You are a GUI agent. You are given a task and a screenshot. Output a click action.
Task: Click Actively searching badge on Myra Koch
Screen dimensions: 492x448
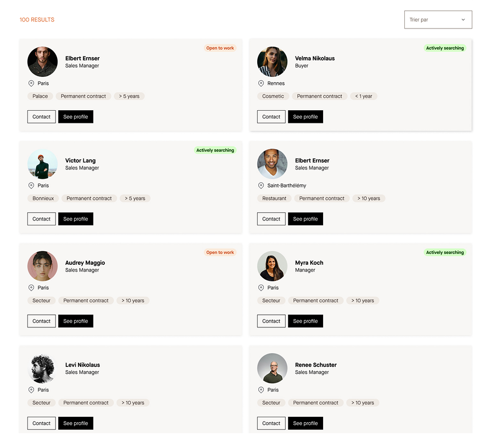coord(445,253)
